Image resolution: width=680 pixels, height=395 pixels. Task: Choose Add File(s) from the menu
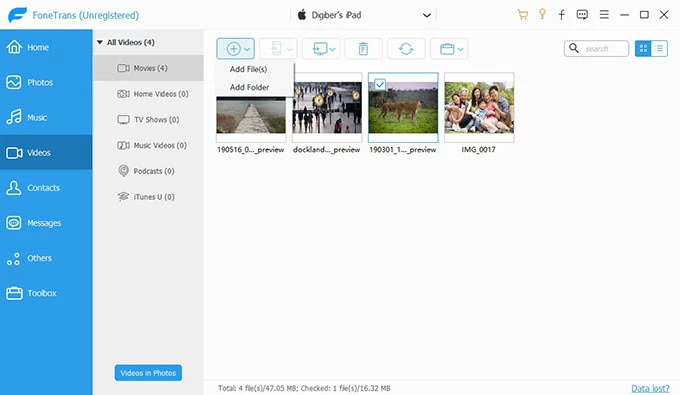(248, 69)
